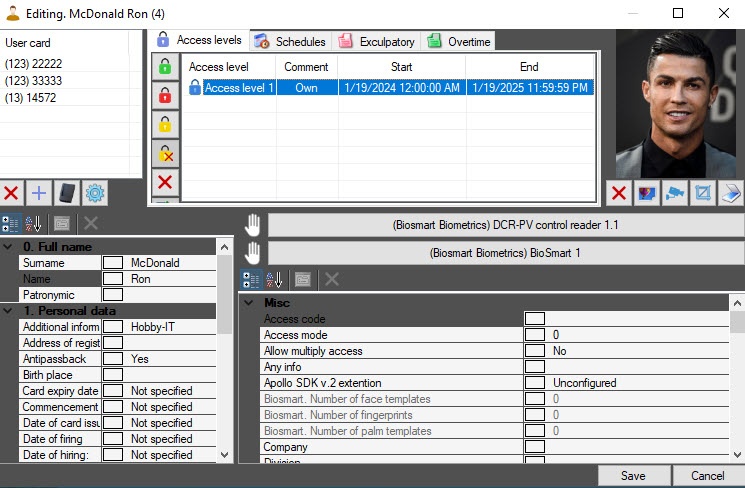Capture photo from camera icon

tap(675, 193)
